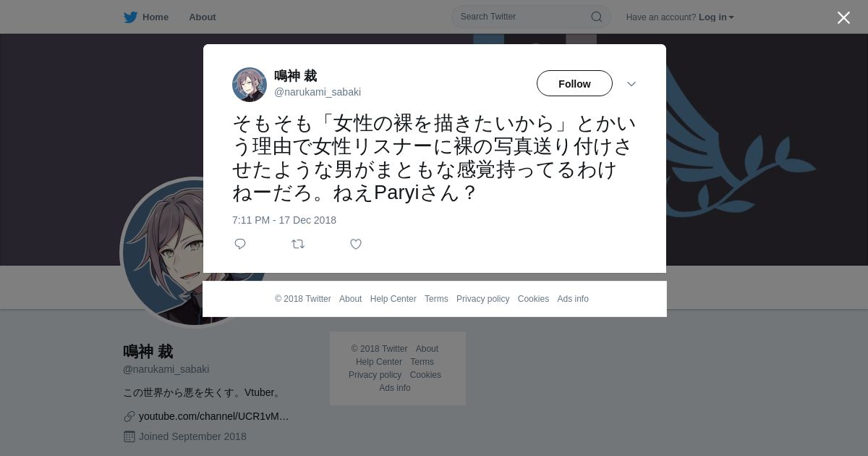Click the link icon beside youtube channel
The height and width of the screenshot is (456, 868).
click(x=129, y=416)
